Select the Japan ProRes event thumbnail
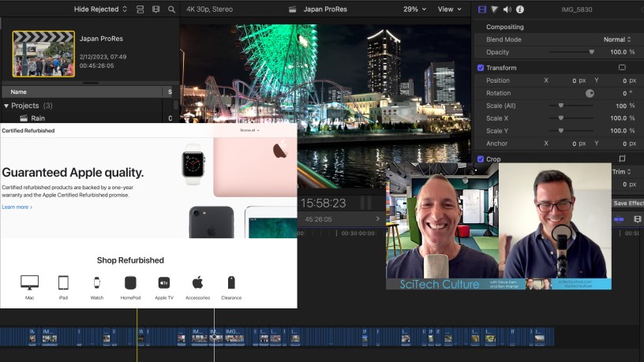644x362 pixels. click(43, 54)
